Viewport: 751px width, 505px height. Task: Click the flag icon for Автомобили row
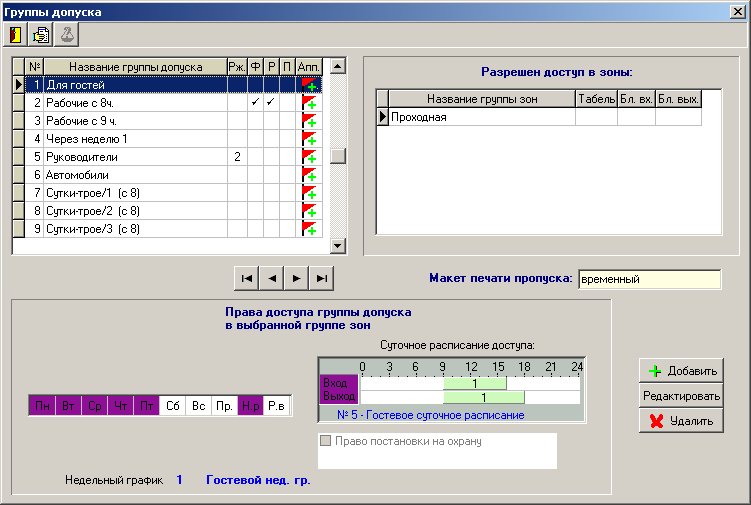(309, 175)
